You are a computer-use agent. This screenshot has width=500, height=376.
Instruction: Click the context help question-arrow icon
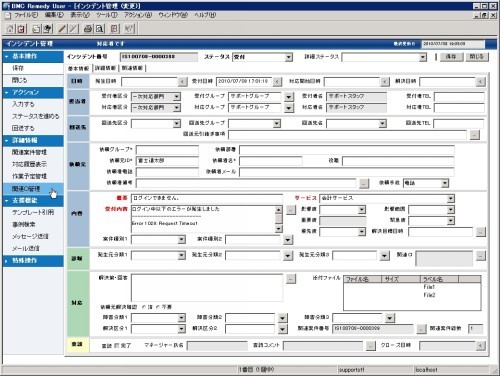pyautogui.click(x=129, y=29)
